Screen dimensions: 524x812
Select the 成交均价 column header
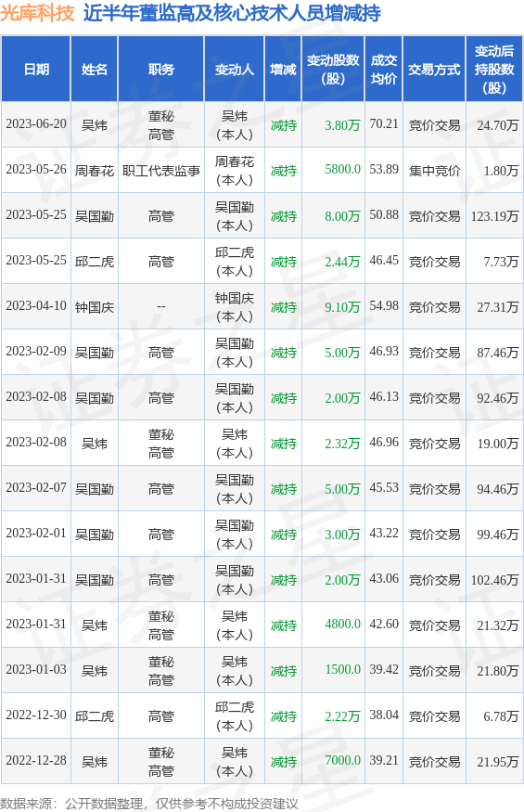(384, 69)
